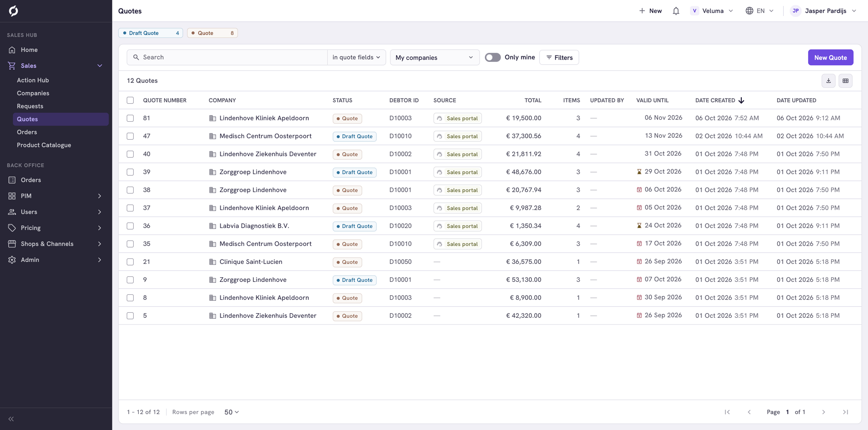Screen dimensions: 868x430
Task: Click the Shops & Channels store icon
Action: point(12,244)
